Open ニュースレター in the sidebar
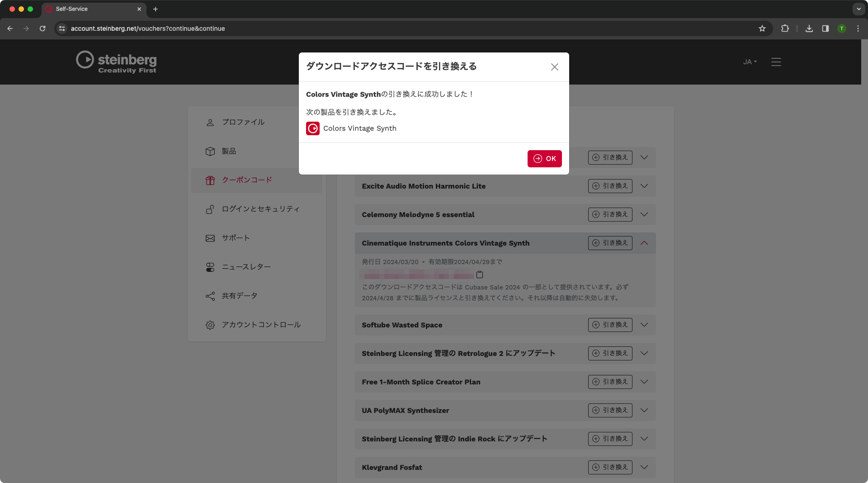This screenshot has height=483, width=868. coord(257,267)
